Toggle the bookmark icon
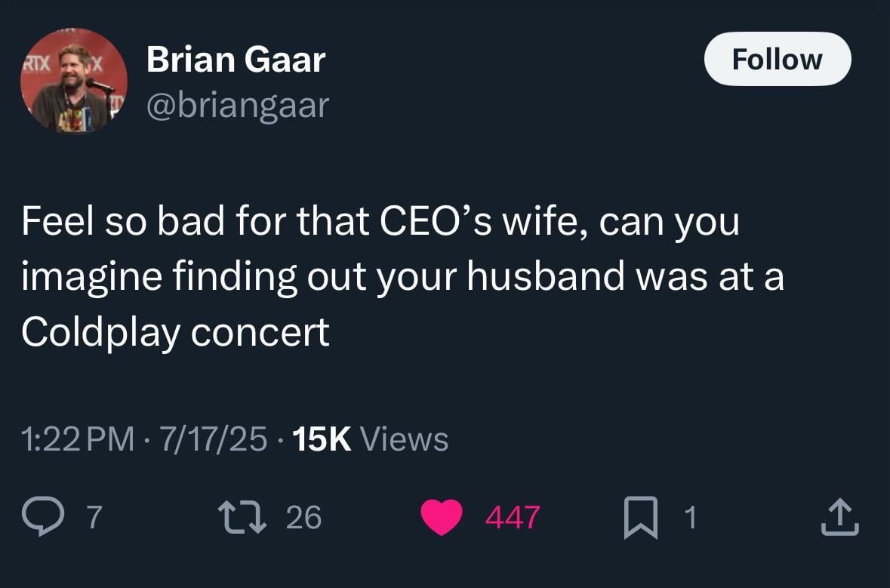The height and width of the screenshot is (588, 890). (641, 517)
